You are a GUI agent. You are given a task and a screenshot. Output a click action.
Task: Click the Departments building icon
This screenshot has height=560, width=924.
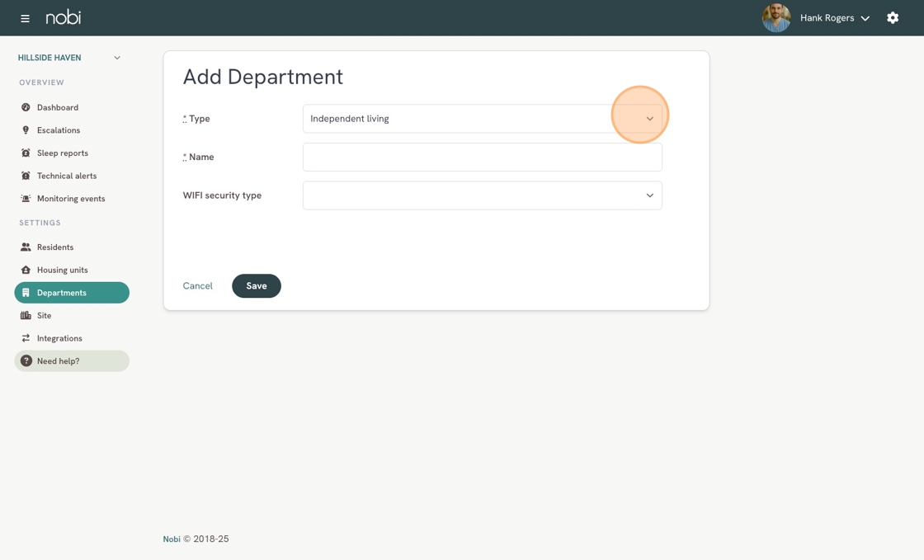point(26,293)
